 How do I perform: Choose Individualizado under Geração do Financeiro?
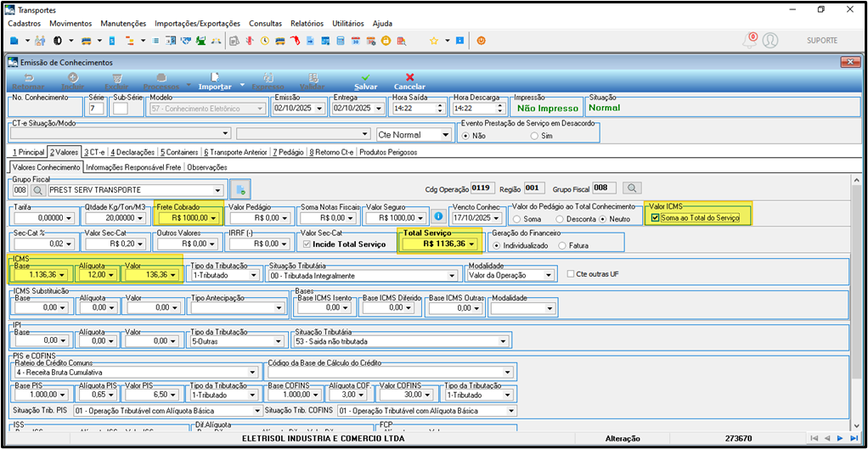click(497, 245)
